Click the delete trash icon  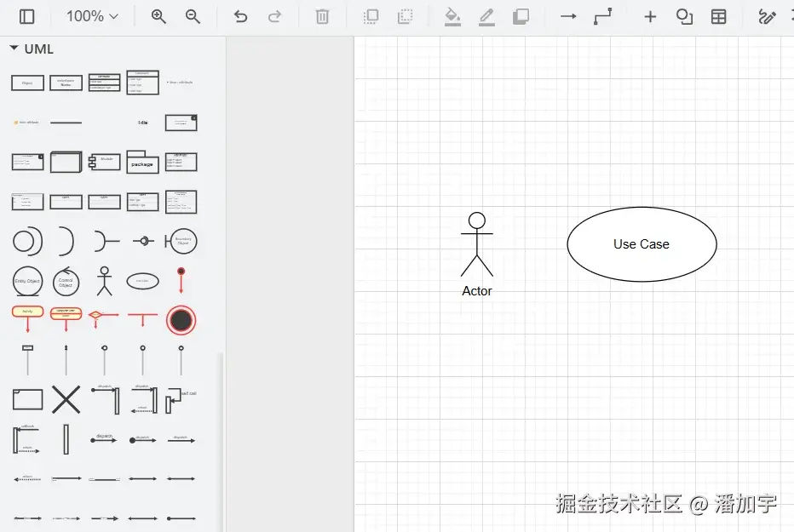pyautogui.click(x=322, y=17)
